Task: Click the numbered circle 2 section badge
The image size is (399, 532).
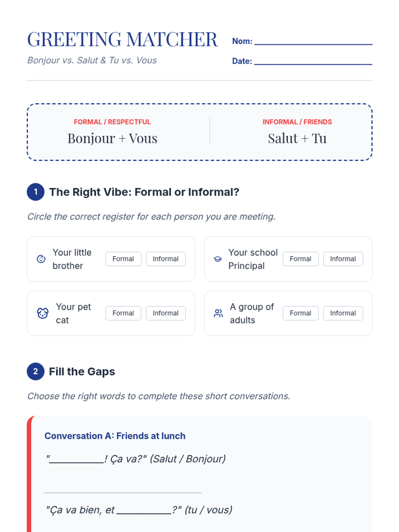Action: click(36, 371)
